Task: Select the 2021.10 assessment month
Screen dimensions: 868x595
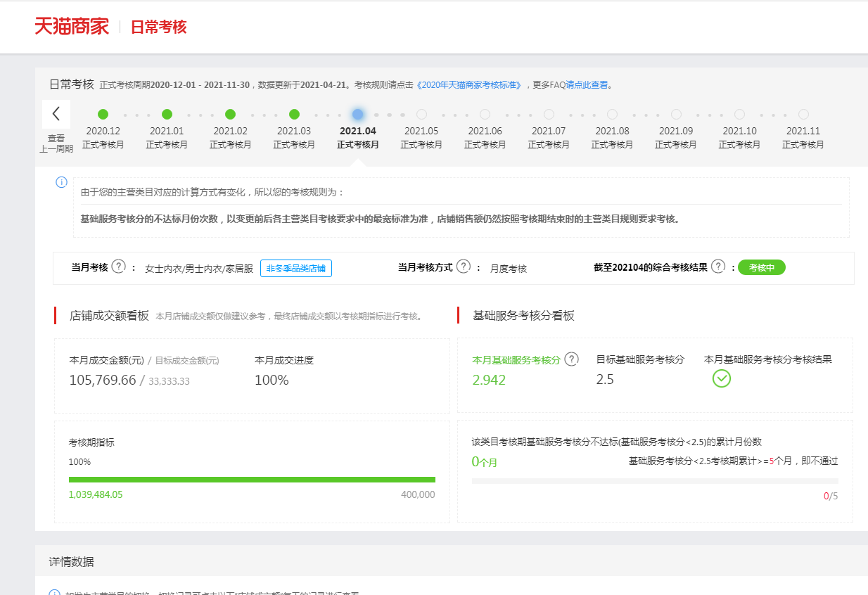Action: click(x=739, y=137)
